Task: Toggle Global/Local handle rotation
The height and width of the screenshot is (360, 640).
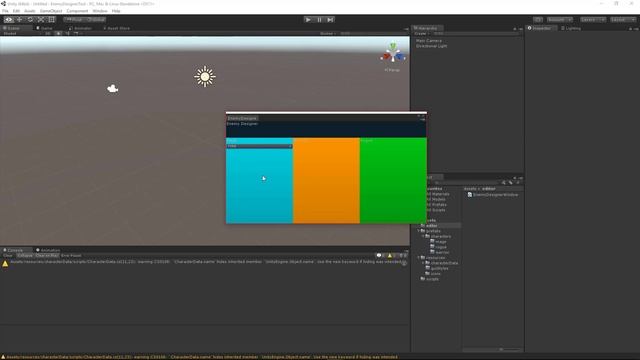Action: 96,20
